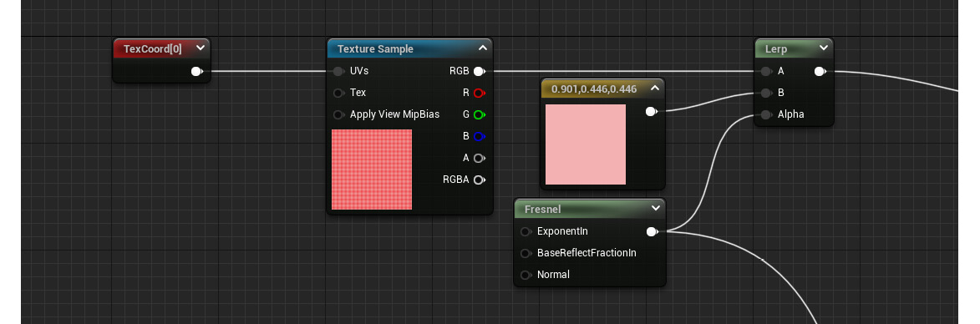Image resolution: width=980 pixels, height=324 pixels.
Task: Click the green G output pin
Action: (x=480, y=115)
